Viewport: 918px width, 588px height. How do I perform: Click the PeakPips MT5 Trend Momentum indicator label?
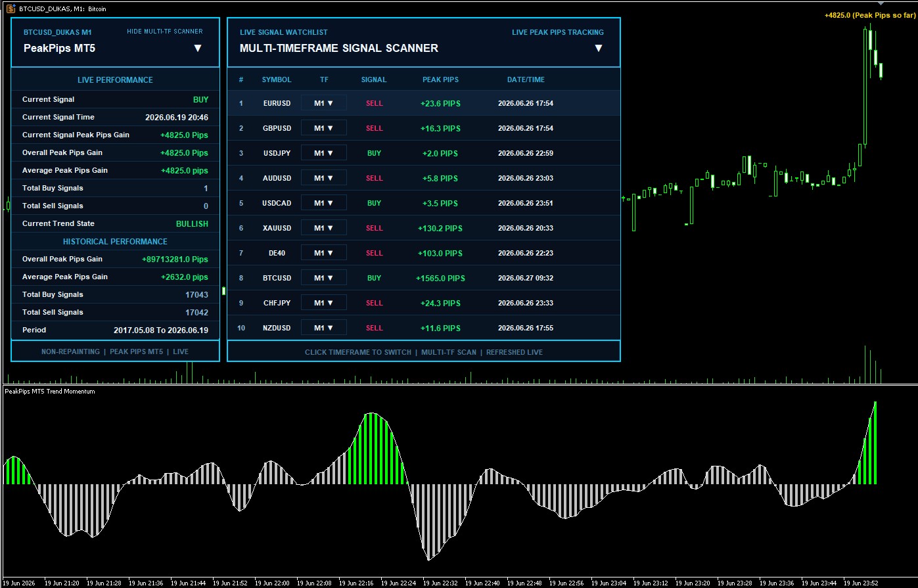[x=50, y=391]
